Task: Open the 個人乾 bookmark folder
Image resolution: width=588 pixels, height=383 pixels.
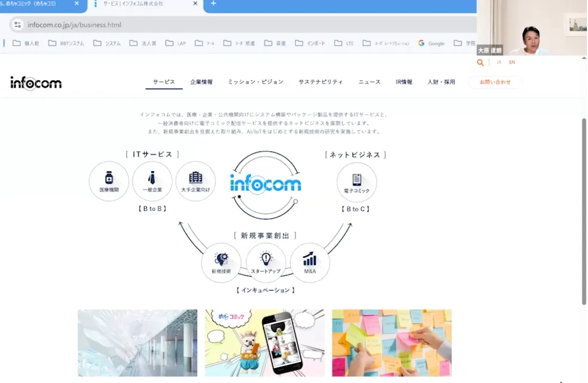Action: click(26, 43)
